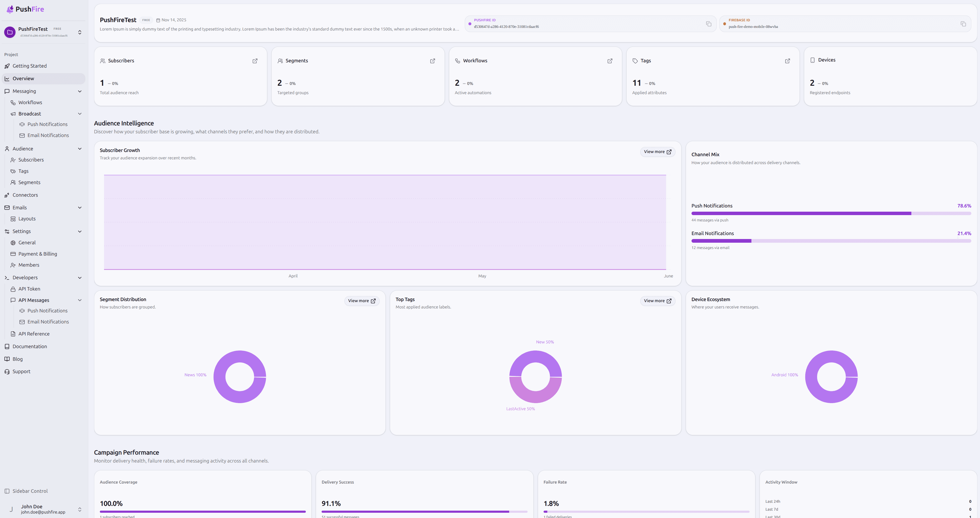Screen dimensions: 980x518
Task: Click the Device Ecosystem donut chart
Action: pyautogui.click(x=831, y=377)
